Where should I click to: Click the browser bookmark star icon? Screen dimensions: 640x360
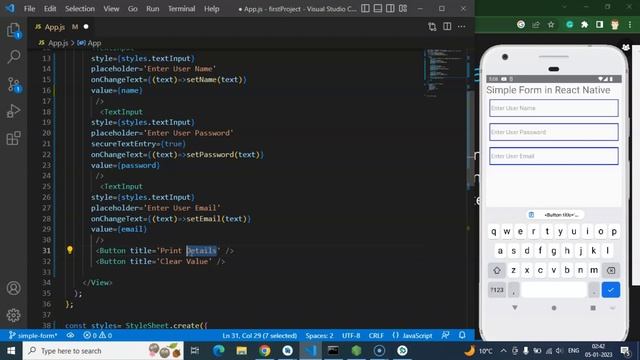click(551, 25)
